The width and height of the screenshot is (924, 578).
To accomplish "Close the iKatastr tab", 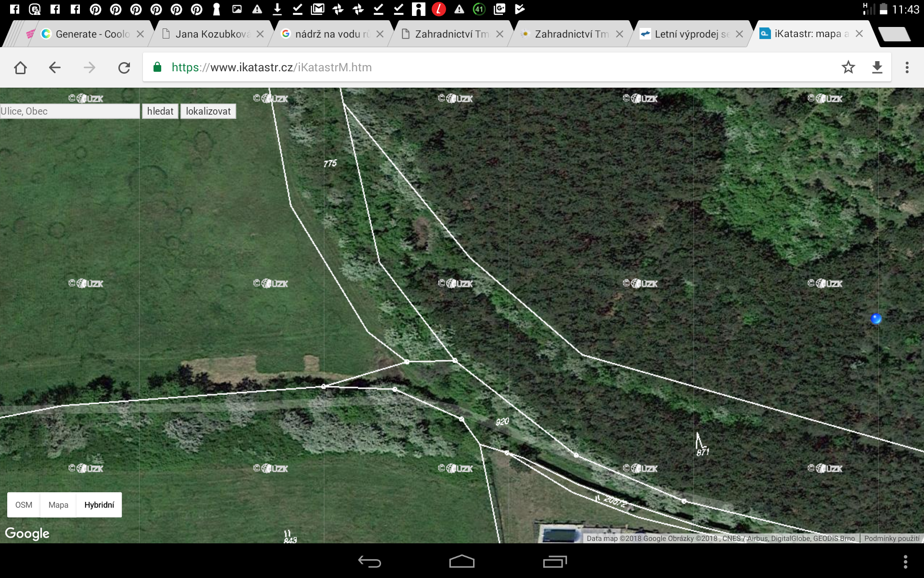I will click(859, 34).
